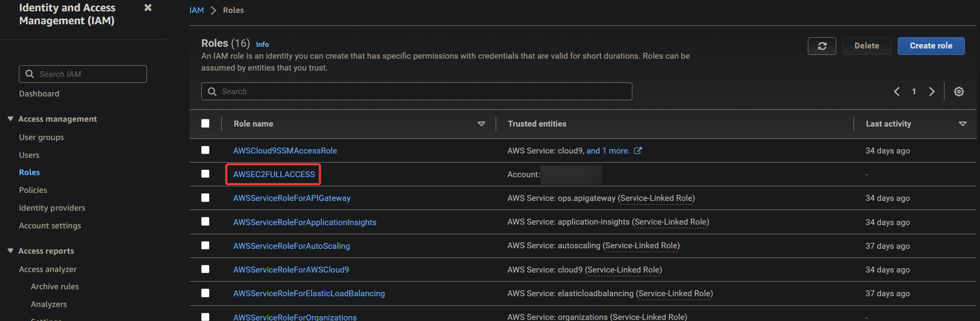Go to previous page arrow
The image size is (980, 321).
tap(897, 92)
